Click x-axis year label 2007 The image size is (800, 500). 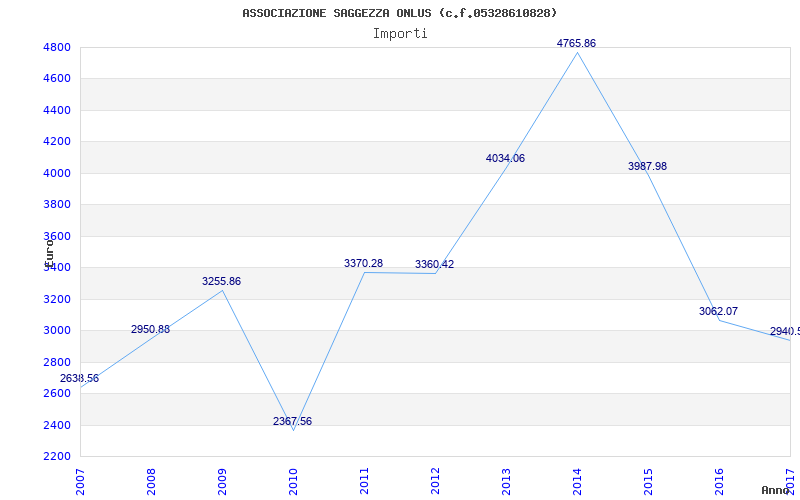tap(80, 482)
